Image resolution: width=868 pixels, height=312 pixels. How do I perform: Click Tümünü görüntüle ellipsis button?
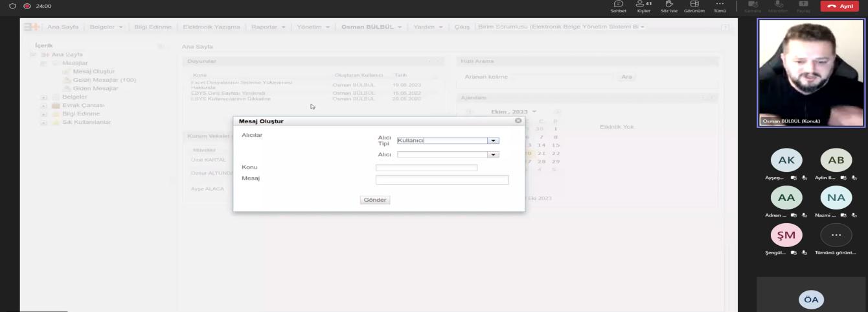tap(836, 235)
